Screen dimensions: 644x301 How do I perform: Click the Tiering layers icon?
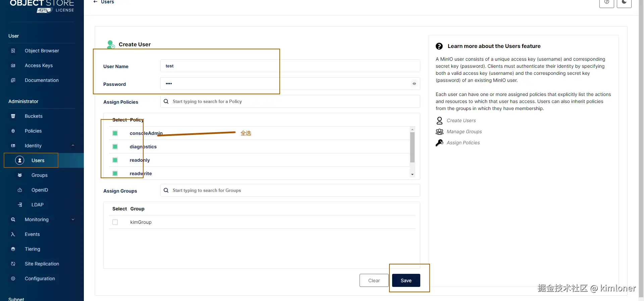(x=13, y=249)
